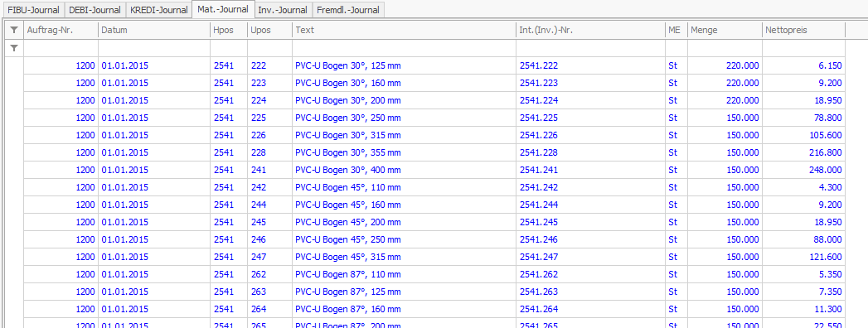Click the filter icon in header row

14,31
